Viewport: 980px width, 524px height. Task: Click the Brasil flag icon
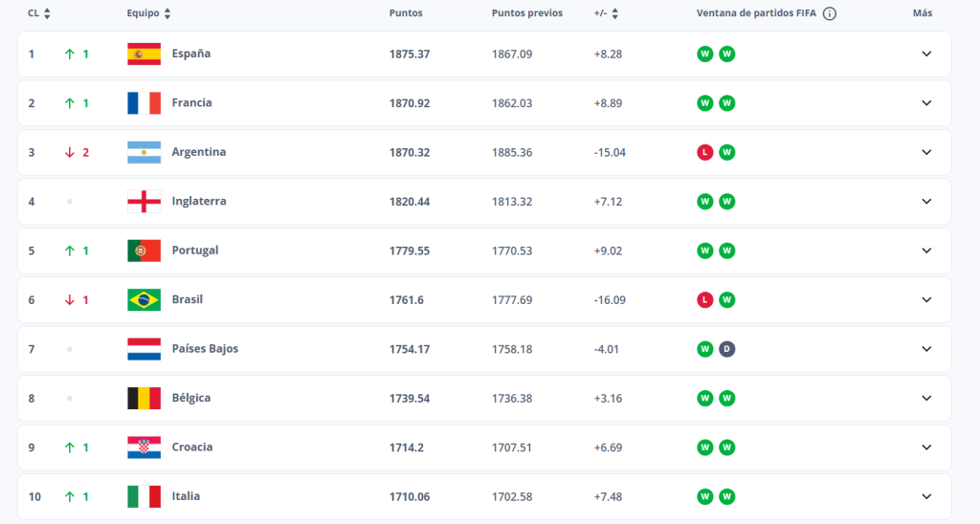pos(144,300)
